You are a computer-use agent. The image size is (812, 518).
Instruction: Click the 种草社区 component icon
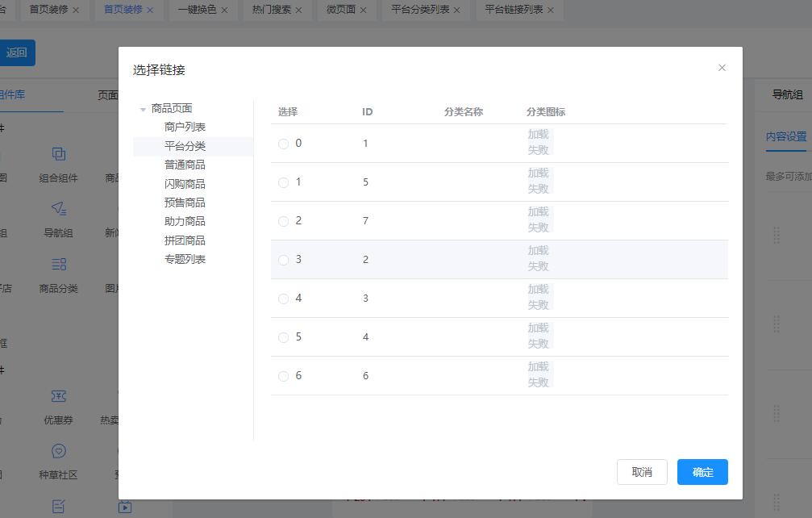click(x=59, y=451)
